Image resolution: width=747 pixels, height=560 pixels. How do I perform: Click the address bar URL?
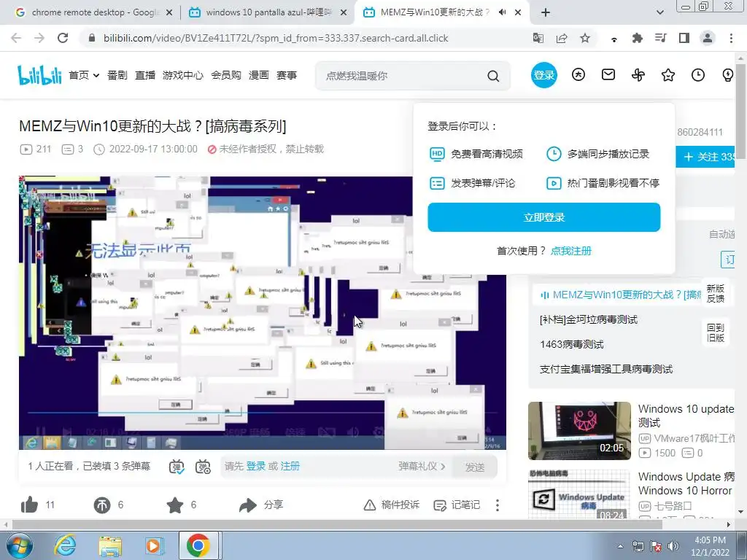pyautogui.click(x=276, y=38)
